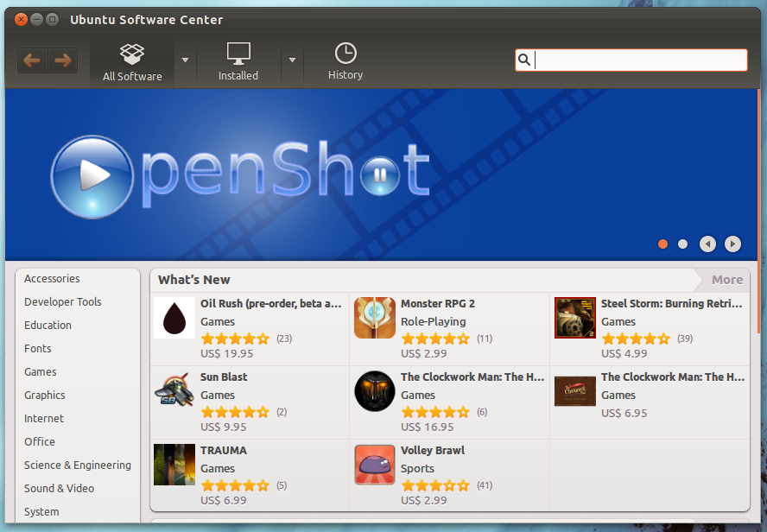Open the Sun Blast title
The width and height of the screenshot is (767, 532).
pos(224,377)
